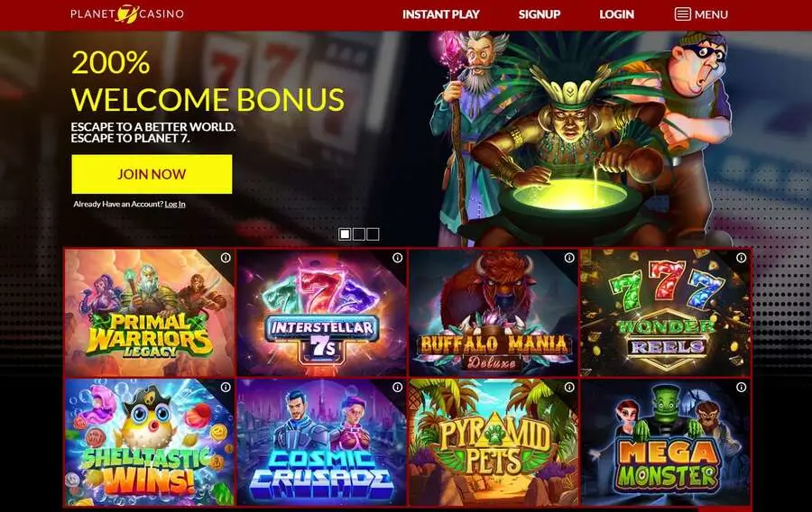812x512 pixels.
Task: Click the yellow Join Now button
Action: click(152, 174)
